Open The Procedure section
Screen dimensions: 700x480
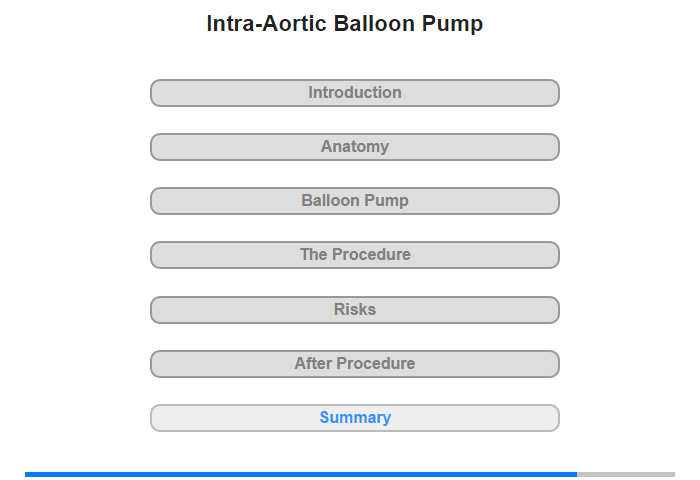coord(354,255)
